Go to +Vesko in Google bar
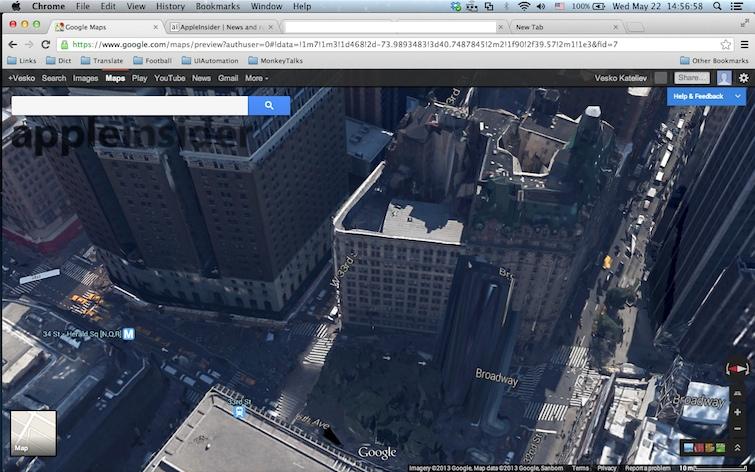This screenshot has width=755, height=472. click(21, 78)
